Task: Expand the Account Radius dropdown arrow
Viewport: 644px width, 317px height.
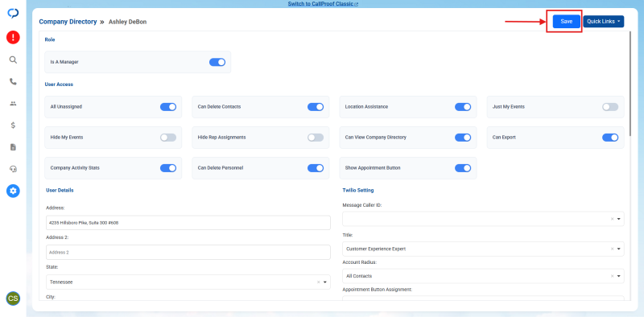Action: point(618,276)
